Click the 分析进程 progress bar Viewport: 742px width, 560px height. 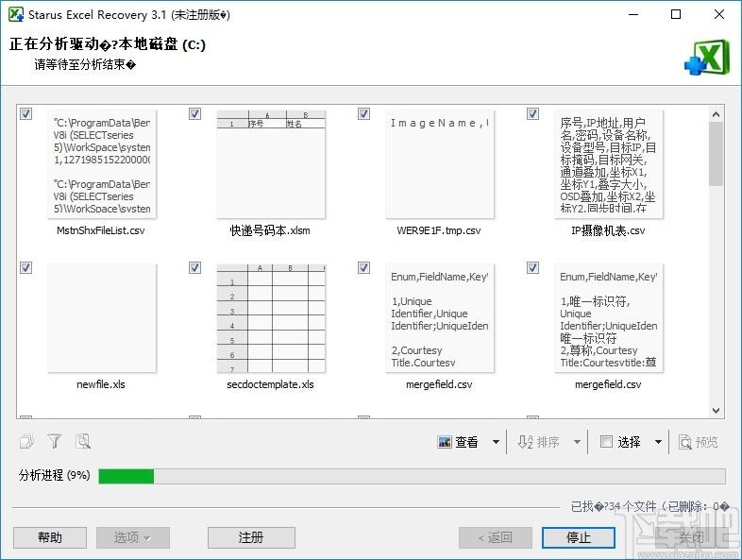[412, 476]
